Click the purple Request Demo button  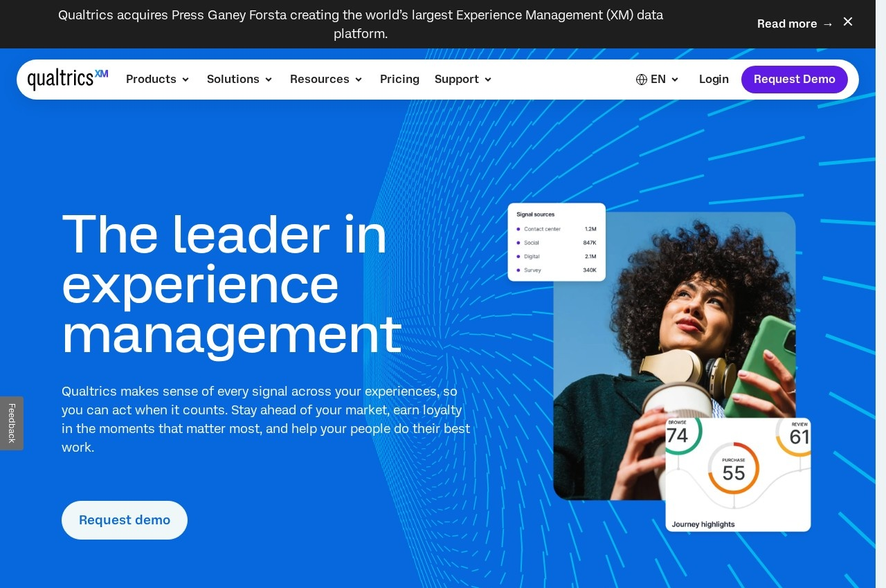795,80
